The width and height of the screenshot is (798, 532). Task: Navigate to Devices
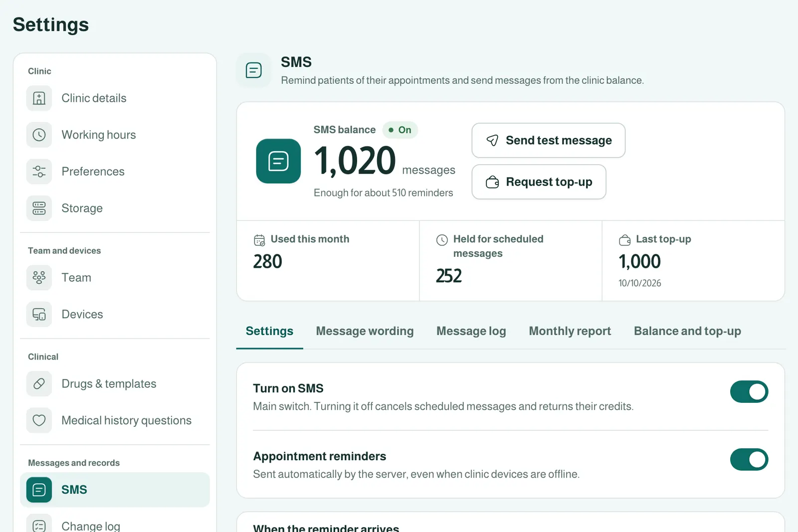click(x=115, y=314)
